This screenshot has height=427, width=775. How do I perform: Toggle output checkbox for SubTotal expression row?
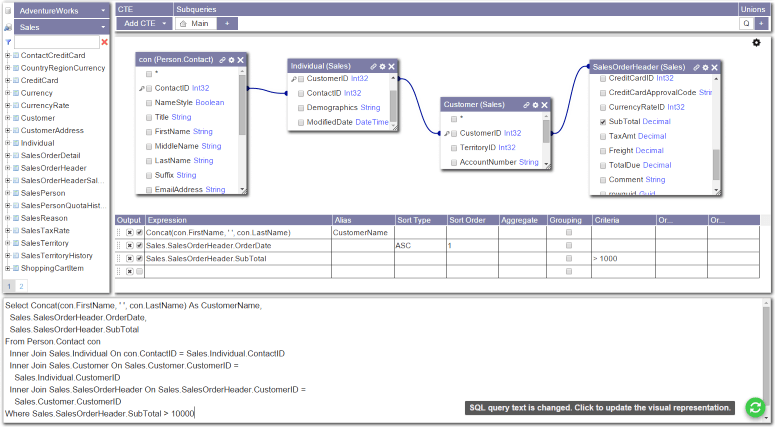(139, 258)
